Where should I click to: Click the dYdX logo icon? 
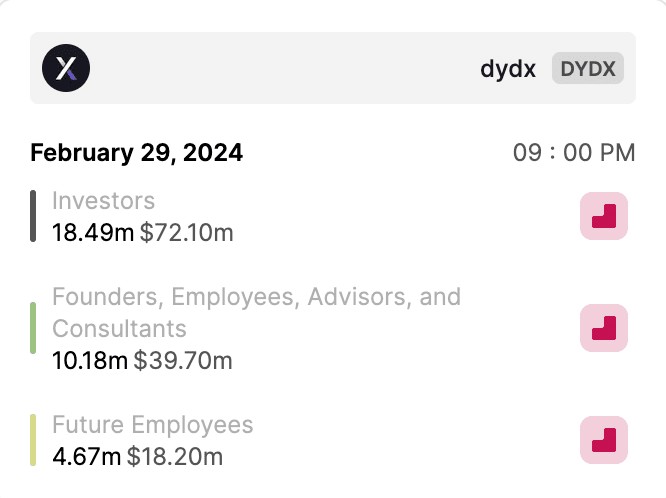click(66, 68)
